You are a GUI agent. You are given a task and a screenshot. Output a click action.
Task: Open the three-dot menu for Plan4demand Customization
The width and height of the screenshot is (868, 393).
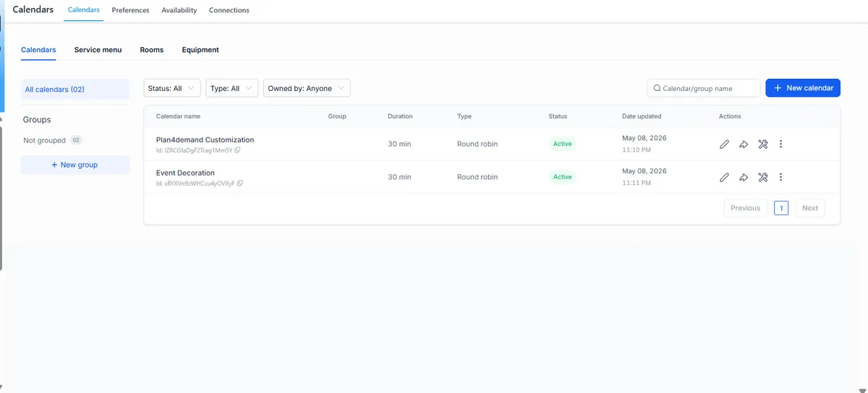tap(781, 144)
